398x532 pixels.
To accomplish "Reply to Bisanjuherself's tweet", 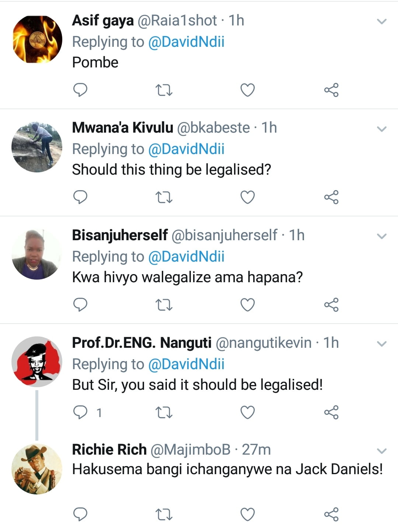I will pyautogui.click(x=80, y=305).
